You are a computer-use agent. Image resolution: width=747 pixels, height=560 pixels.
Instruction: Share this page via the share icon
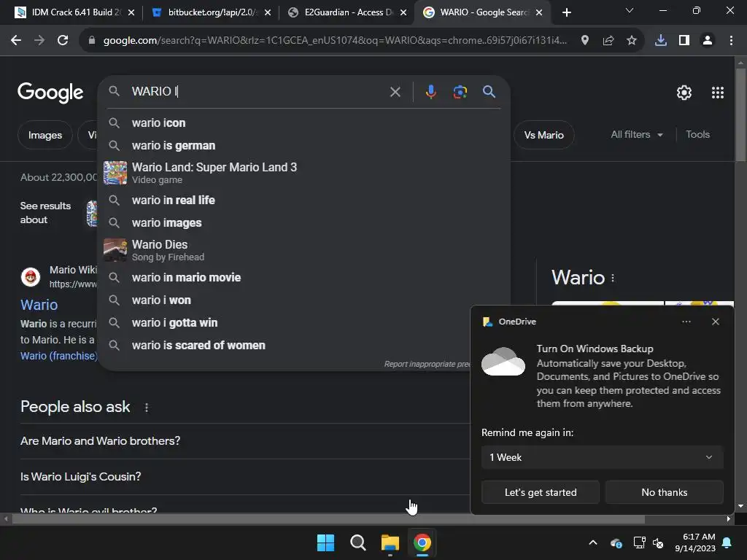coord(608,41)
